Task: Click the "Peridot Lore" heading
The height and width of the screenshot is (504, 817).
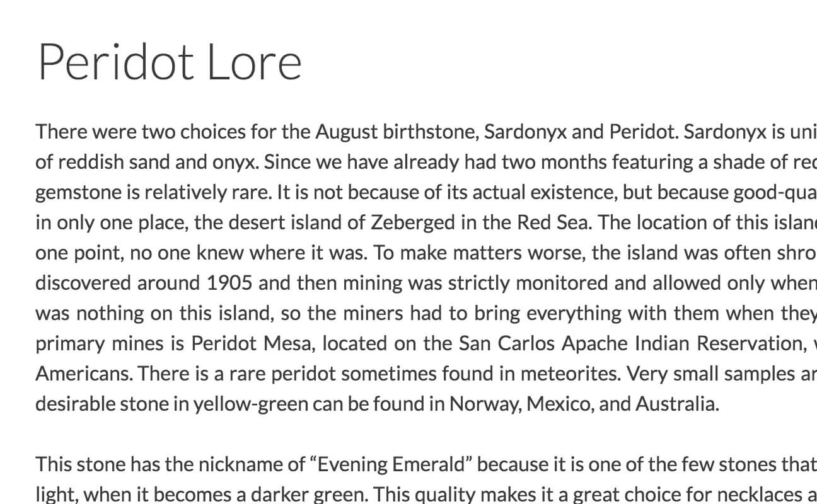Action: pos(170,62)
